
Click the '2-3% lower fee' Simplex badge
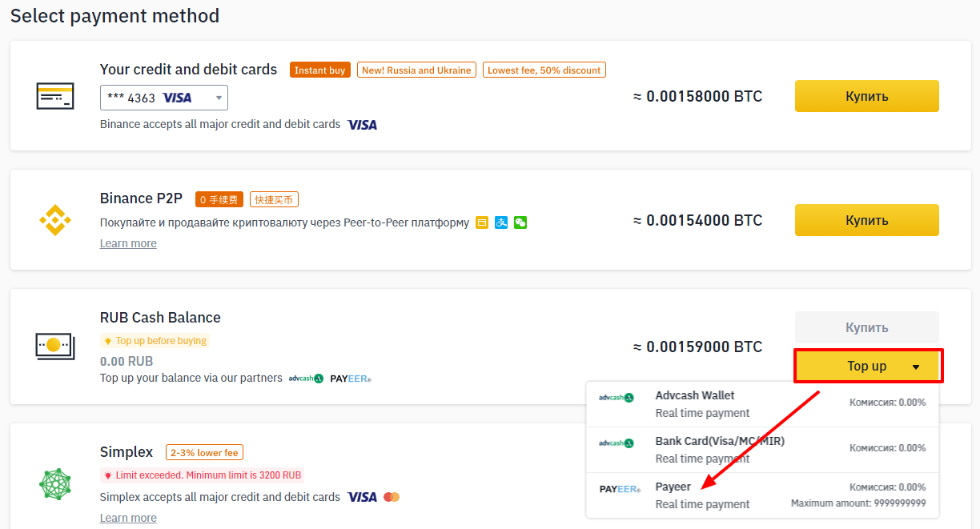(204, 453)
